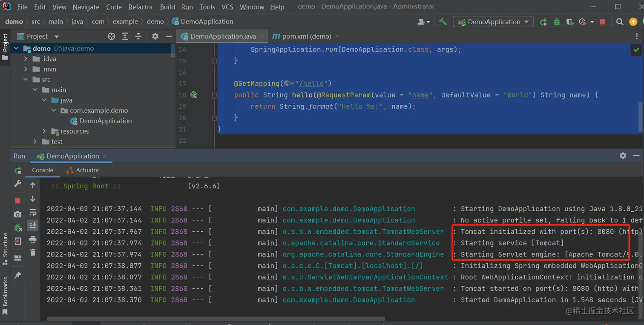Toggle scroll to end in console
This screenshot has width=644, height=325.
tap(33, 225)
